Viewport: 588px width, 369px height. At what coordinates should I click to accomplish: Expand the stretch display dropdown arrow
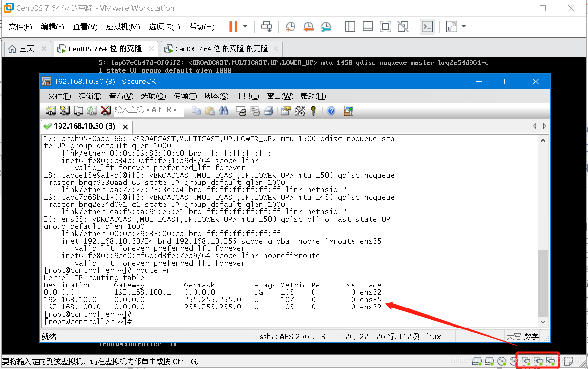coord(463,26)
